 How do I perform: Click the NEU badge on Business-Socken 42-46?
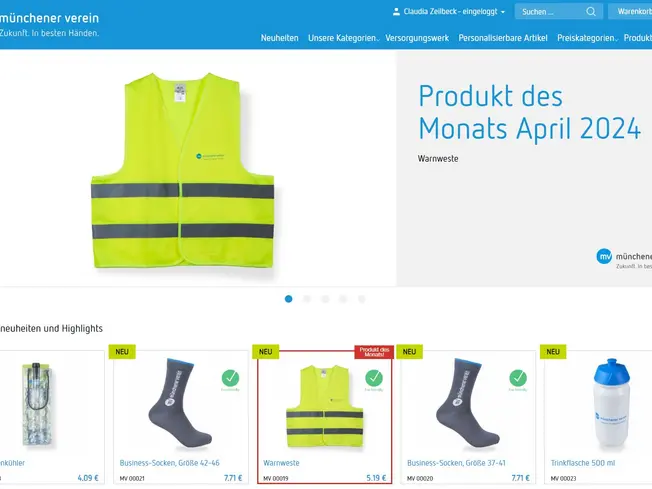click(x=122, y=352)
